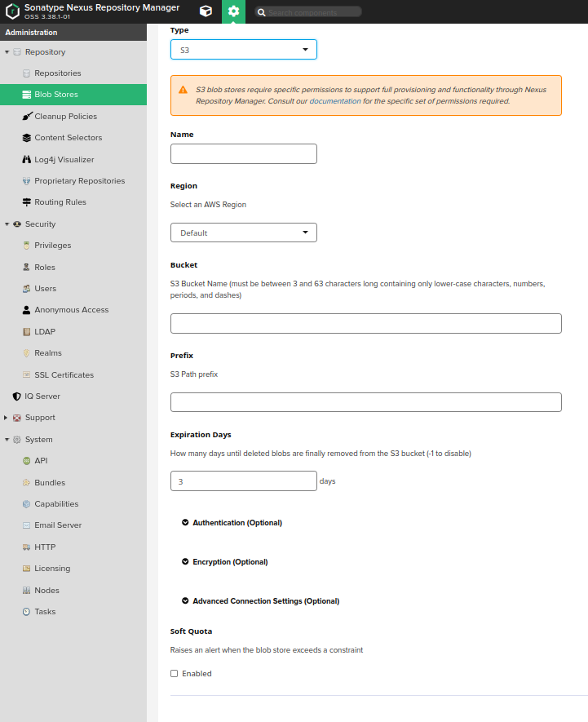This screenshot has width=588, height=722.
Task: Click the Privileges medal icon
Action: coord(27,246)
